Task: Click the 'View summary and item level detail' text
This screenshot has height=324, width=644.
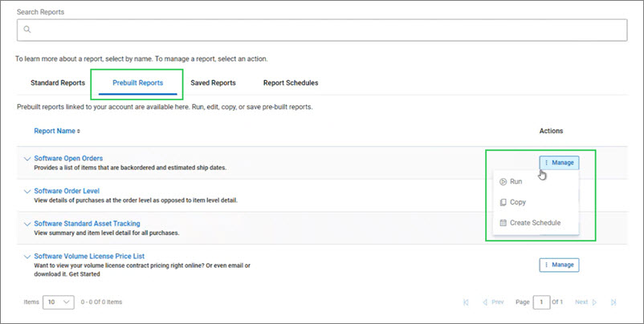Action: point(106,233)
